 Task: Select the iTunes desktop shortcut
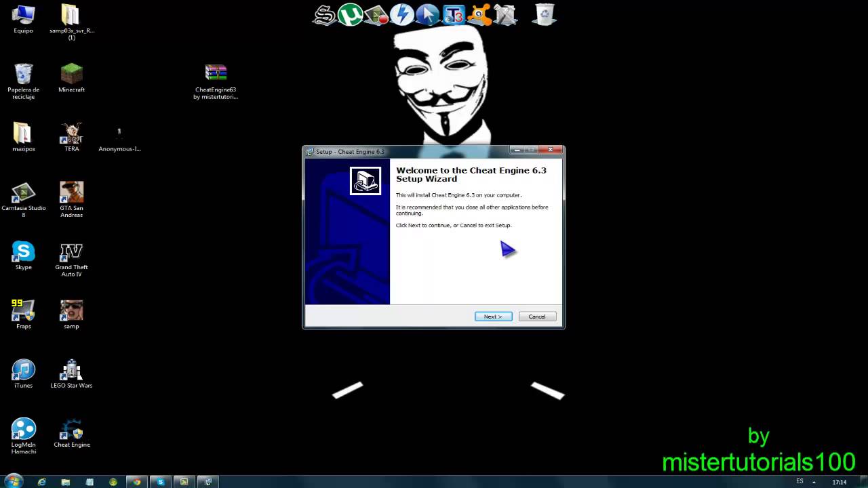pyautogui.click(x=23, y=374)
